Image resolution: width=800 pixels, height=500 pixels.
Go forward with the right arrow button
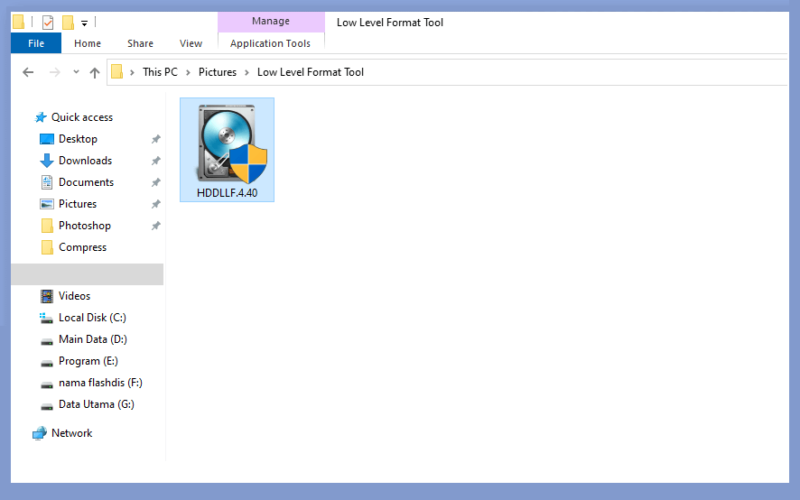pyautogui.click(x=55, y=72)
